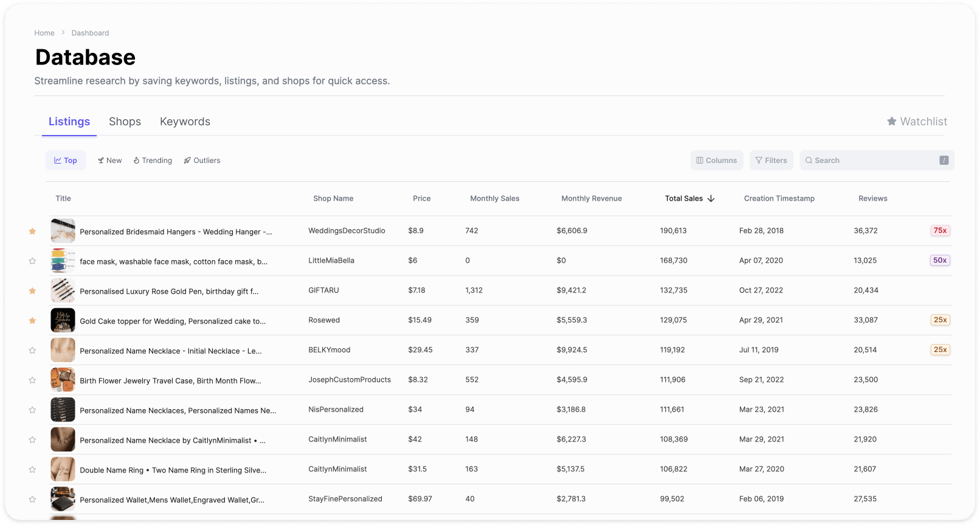Screen dimensions: 980x526
Task: Open thumbnail of Personalized Wallet listing
Action: [63, 499]
